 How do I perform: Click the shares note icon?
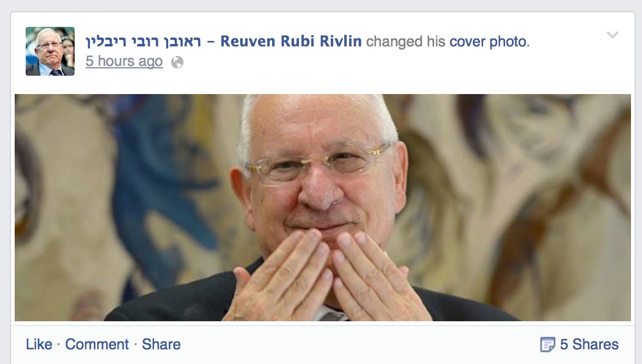[x=547, y=344]
